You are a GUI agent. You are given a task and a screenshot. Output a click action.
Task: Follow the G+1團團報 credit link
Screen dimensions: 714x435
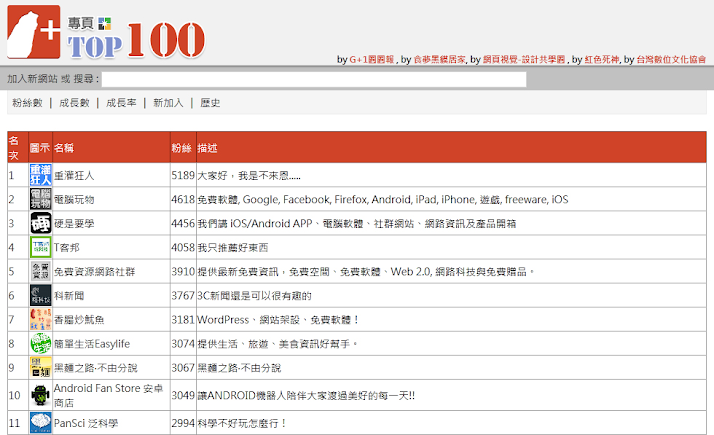point(372,59)
